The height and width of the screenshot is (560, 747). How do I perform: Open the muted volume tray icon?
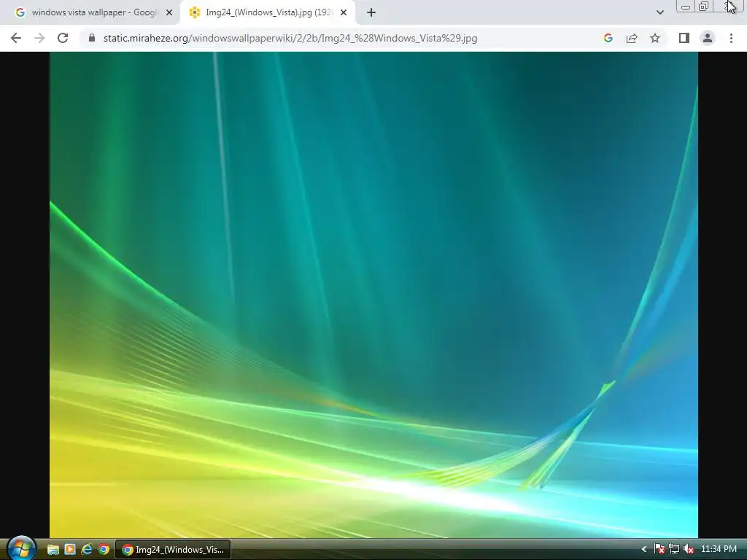(689, 550)
